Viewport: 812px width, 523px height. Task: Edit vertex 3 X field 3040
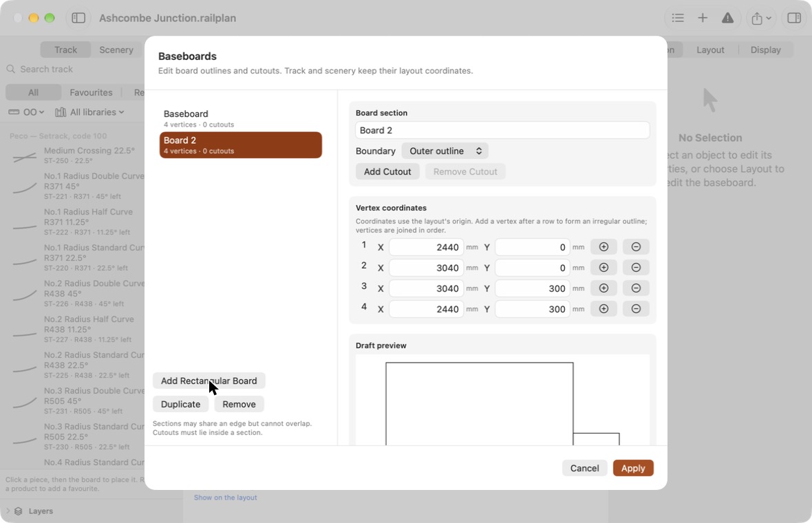(426, 288)
